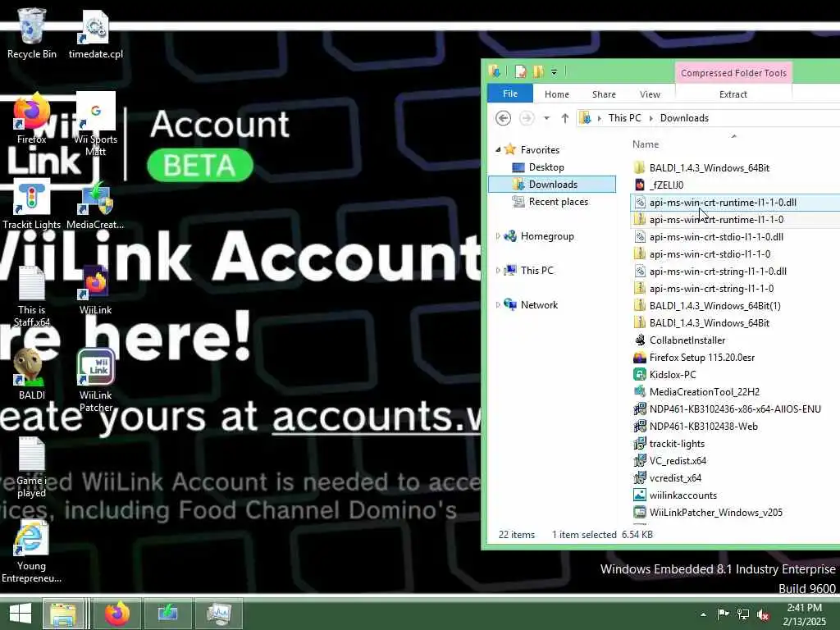840x630 pixels.
Task: Expand the This PC tree node
Action: click(x=498, y=271)
